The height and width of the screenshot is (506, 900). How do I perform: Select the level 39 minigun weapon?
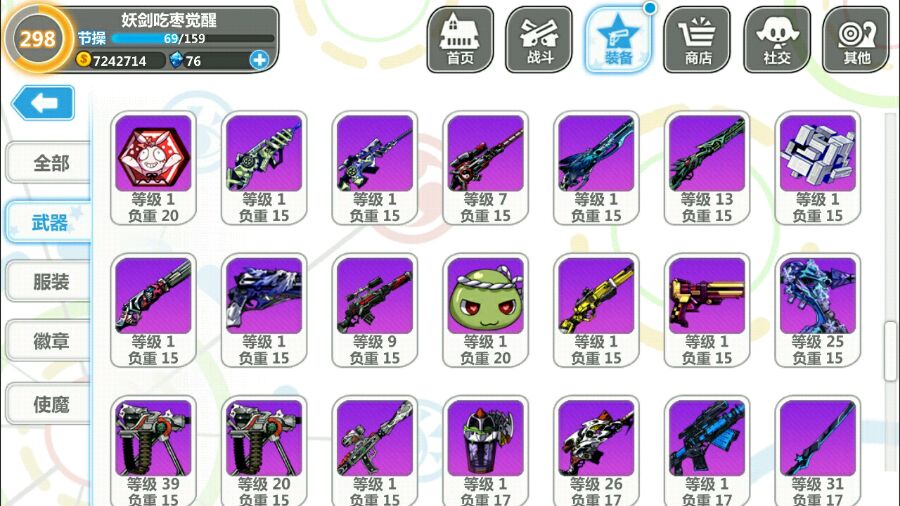coord(153,451)
